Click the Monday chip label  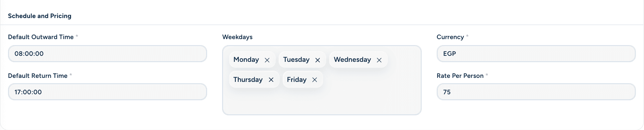click(x=246, y=59)
